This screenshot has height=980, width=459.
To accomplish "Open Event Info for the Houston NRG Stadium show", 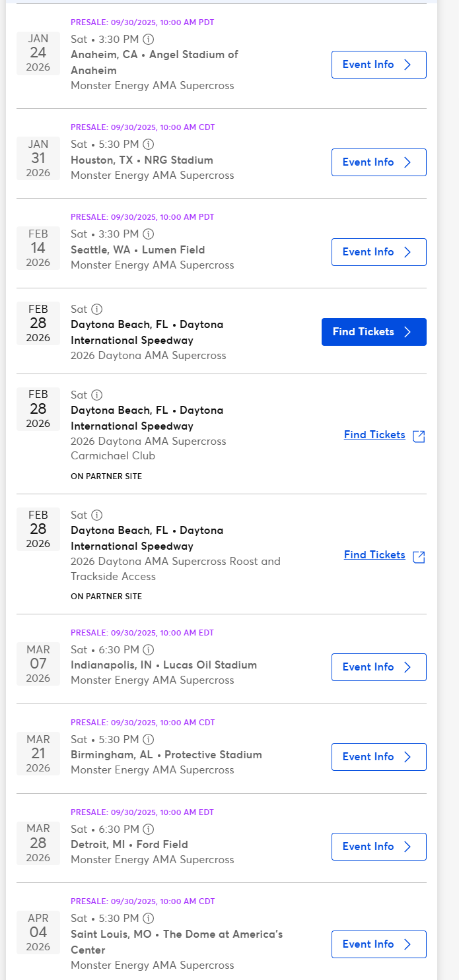I will click(378, 162).
